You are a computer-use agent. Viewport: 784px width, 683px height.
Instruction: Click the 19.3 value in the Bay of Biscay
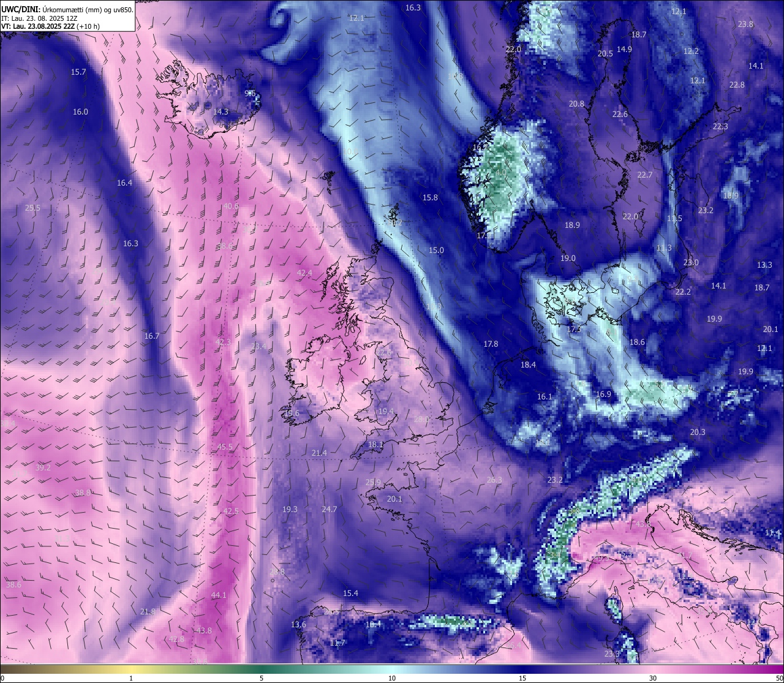pos(290,509)
